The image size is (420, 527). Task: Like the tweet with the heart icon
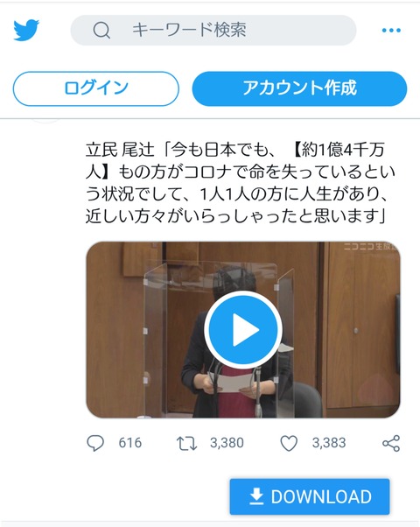click(289, 443)
